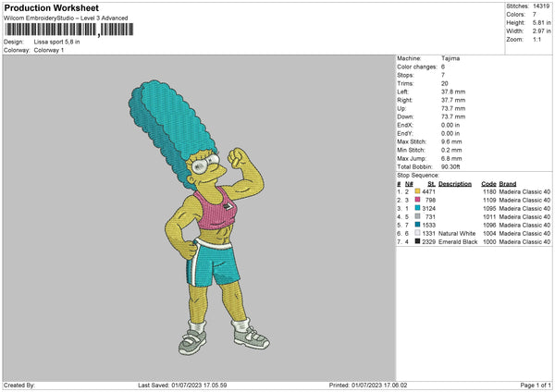Click stitch count '3124' in stop row 3
Image resolution: width=555 pixels, height=392 pixels.
click(x=428, y=208)
